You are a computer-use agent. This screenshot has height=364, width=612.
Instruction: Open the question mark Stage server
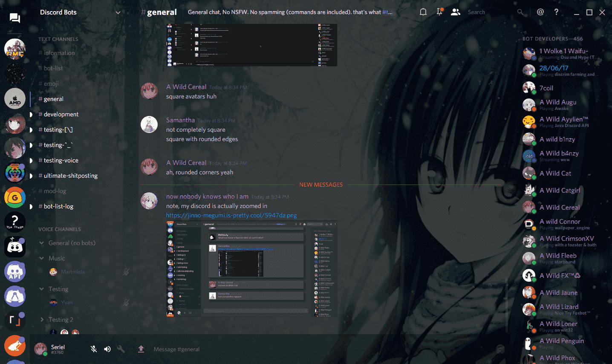(15, 222)
